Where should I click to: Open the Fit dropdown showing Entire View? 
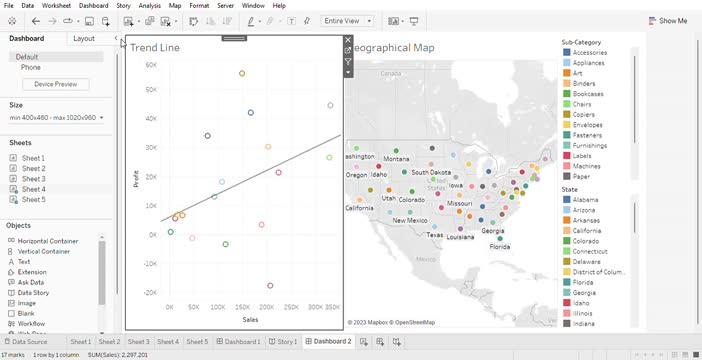347,21
